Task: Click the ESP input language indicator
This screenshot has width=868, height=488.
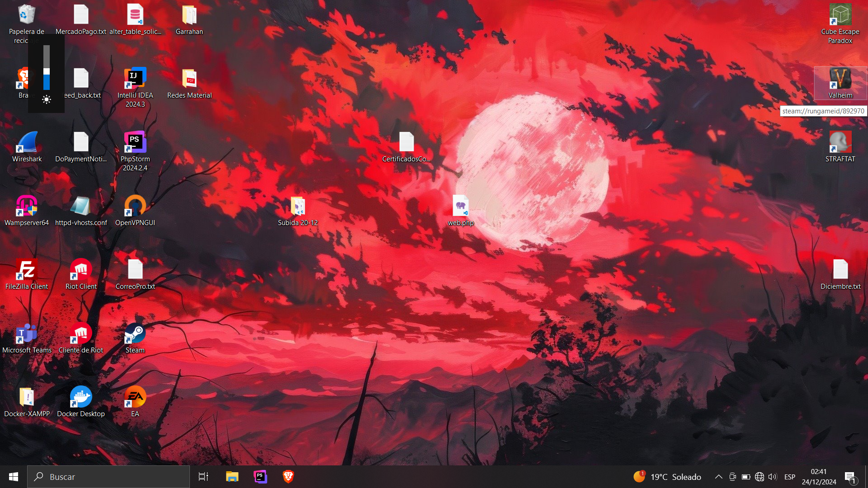Action: pyautogui.click(x=790, y=477)
